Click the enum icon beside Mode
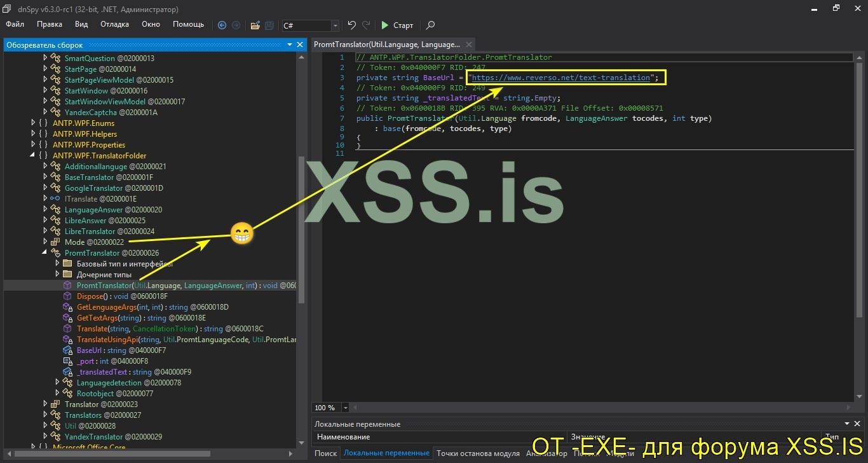868x463 pixels. pyautogui.click(x=55, y=242)
